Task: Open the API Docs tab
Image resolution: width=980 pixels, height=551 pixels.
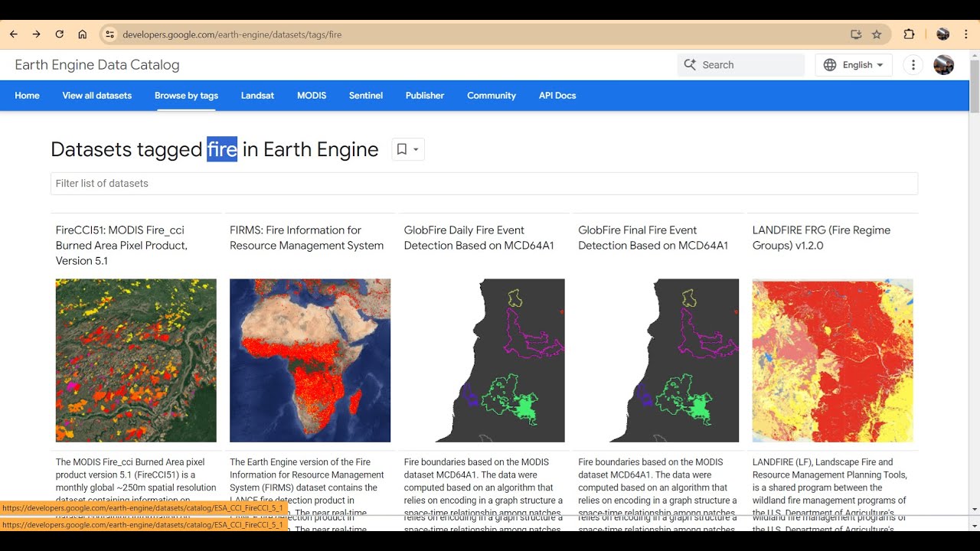Action: 557,96
